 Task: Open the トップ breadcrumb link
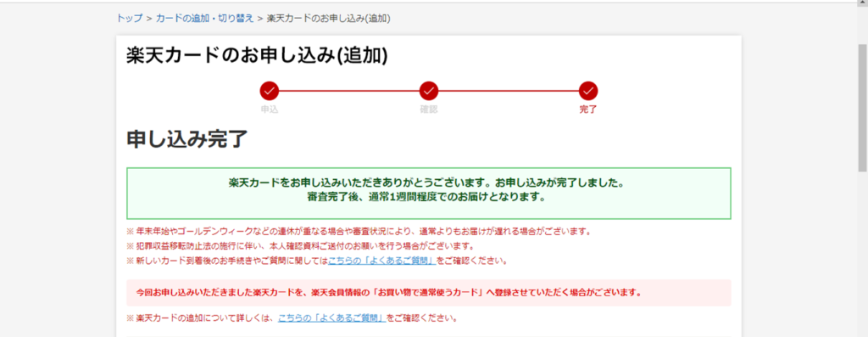[129, 18]
